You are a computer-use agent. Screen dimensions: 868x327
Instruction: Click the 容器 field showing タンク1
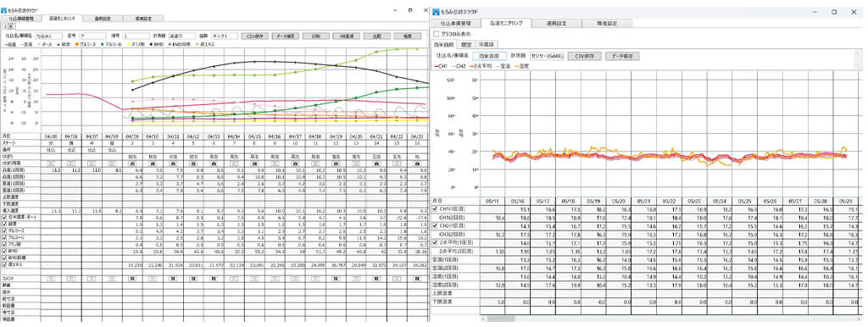click(x=223, y=36)
